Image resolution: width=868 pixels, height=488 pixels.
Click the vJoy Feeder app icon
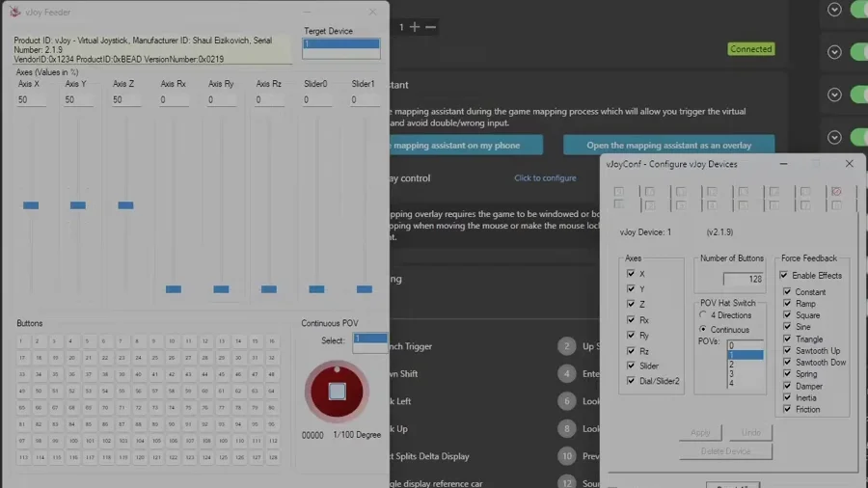click(14, 12)
